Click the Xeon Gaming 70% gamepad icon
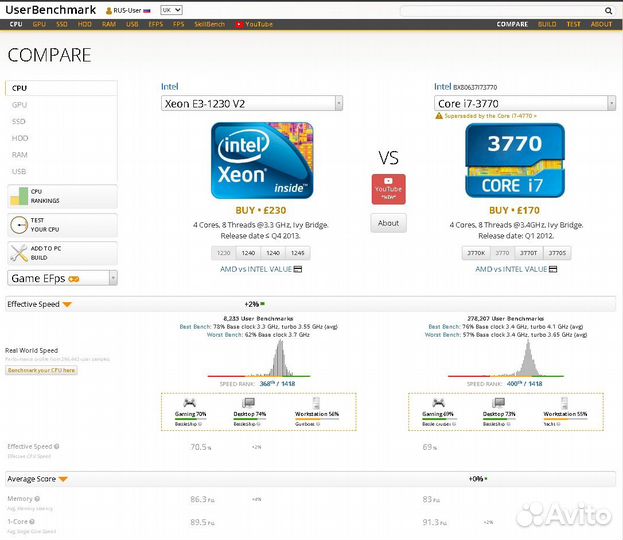The width and height of the screenshot is (623, 540). coord(190,403)
